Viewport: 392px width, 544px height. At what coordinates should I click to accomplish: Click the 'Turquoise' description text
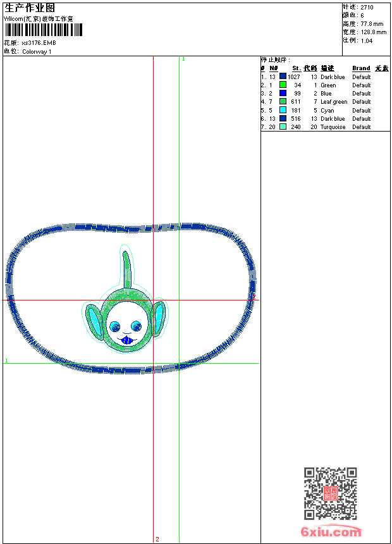pos(333,127)
